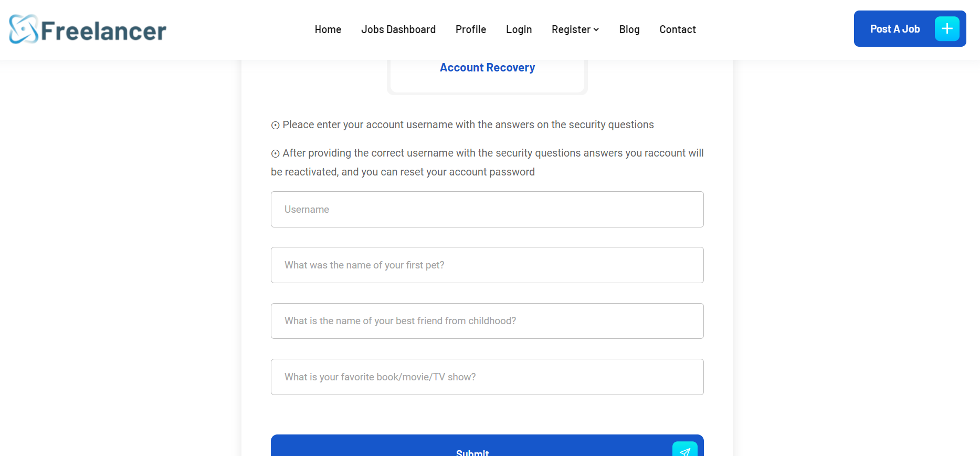
Task: Expand the Register dropdown
Action: pyautogui.click(x=575, y=29)
